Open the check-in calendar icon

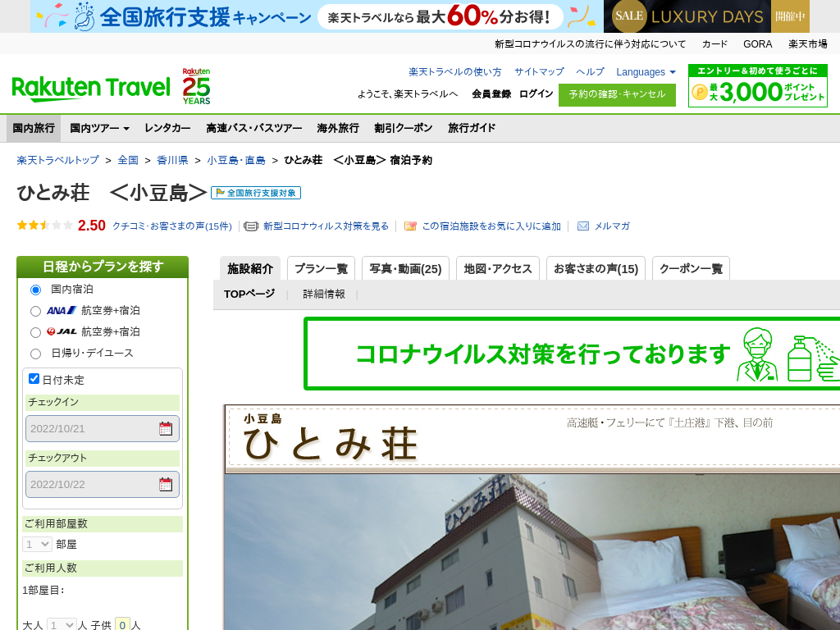[x=166, y=428]
